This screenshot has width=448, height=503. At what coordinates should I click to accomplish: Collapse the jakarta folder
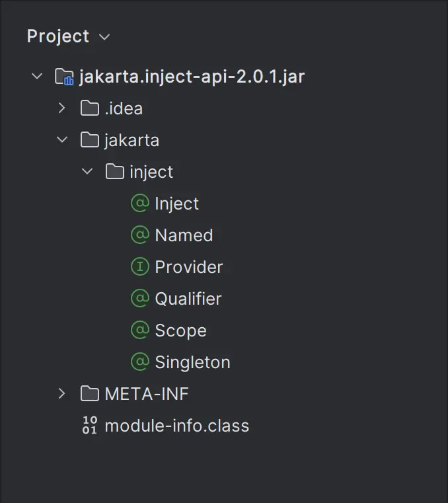[x=62, y=140]
